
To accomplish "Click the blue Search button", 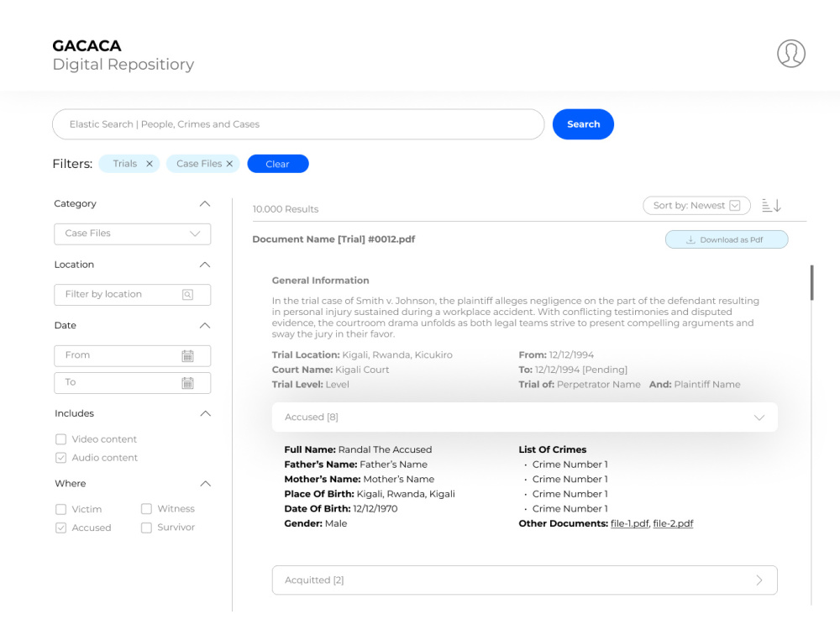I will 584,124.
